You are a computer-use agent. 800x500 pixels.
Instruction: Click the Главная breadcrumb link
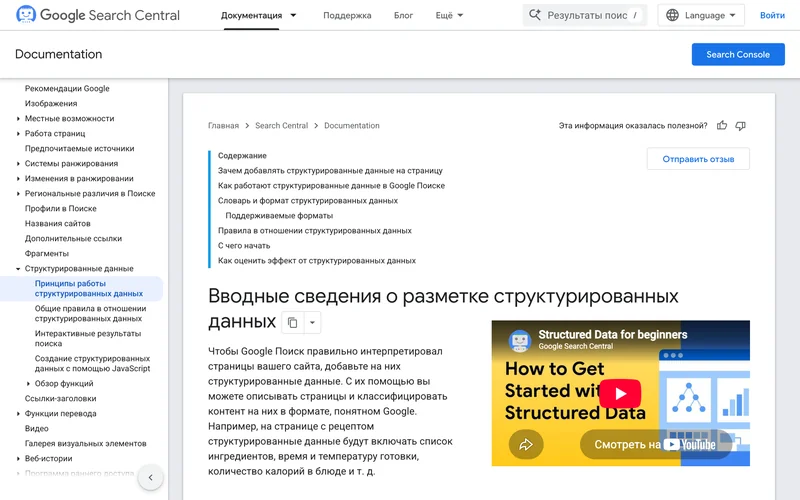click(223, 126)
